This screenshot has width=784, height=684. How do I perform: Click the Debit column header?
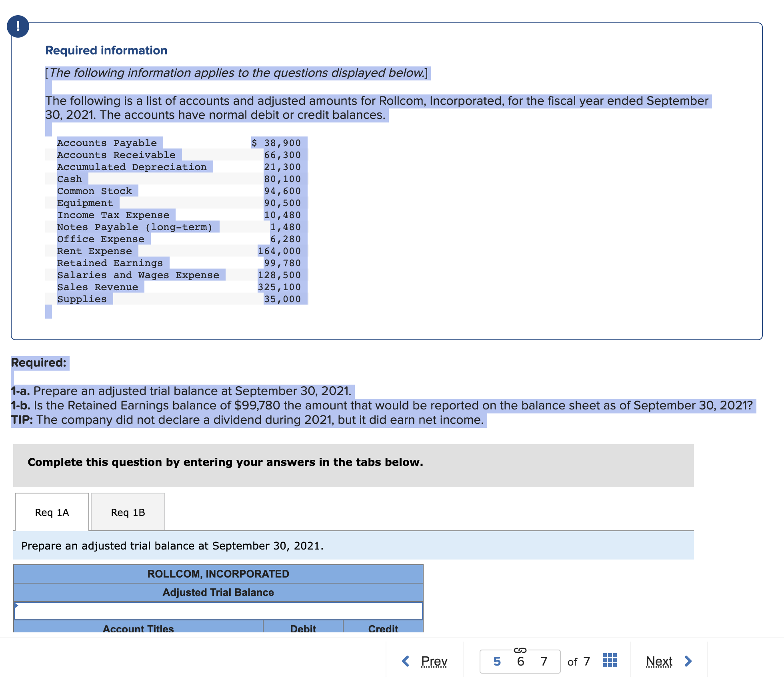[303, 628]
